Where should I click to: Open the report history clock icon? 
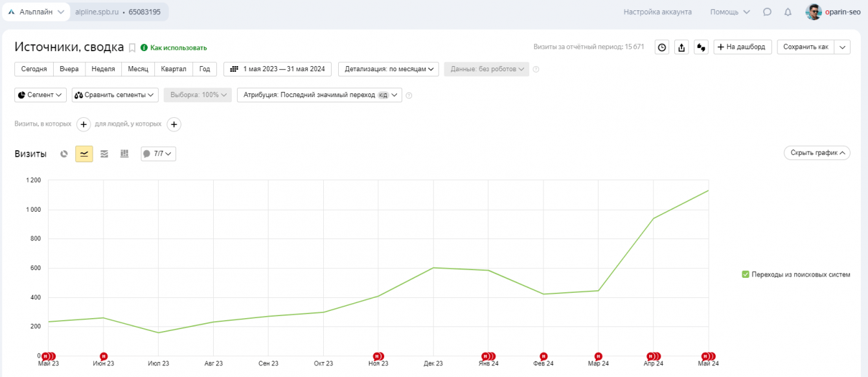pyautogui.click(x=662, y=47)
